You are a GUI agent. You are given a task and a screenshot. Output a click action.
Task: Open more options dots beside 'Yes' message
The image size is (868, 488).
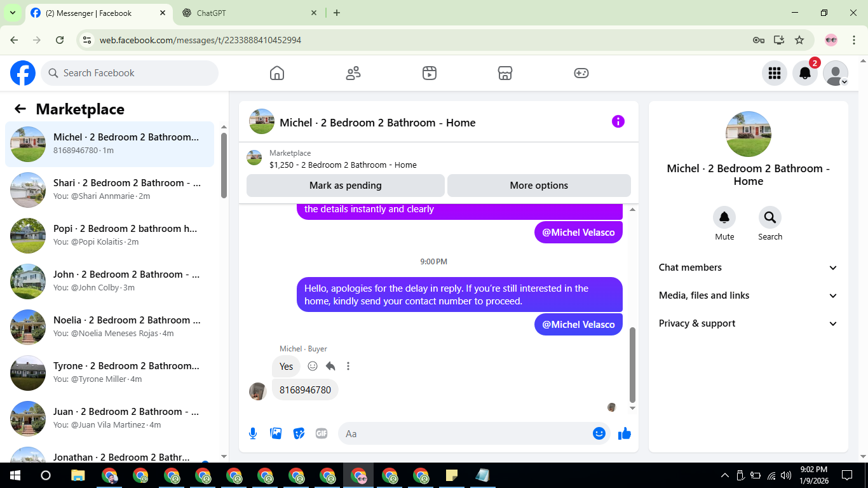pos(348,366)
